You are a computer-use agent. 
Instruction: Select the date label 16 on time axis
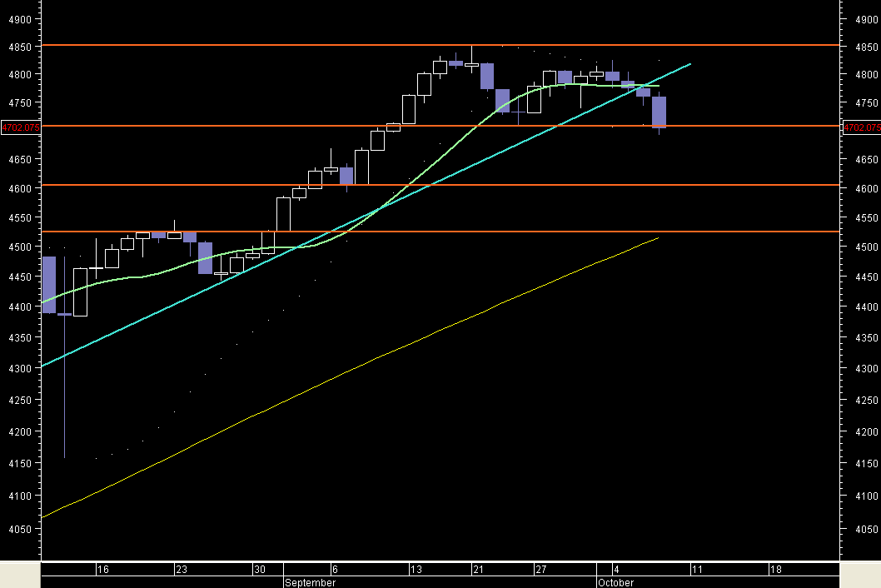[x=102, y=570]
